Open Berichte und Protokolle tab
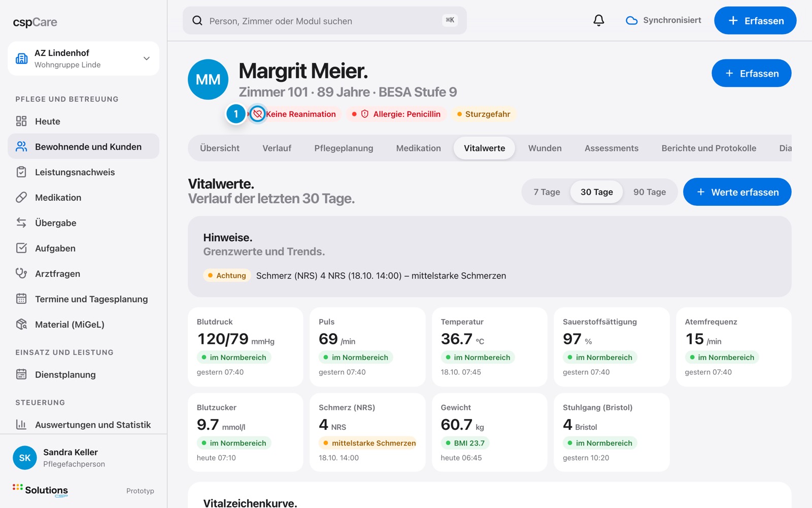 (x=709, y=148)
